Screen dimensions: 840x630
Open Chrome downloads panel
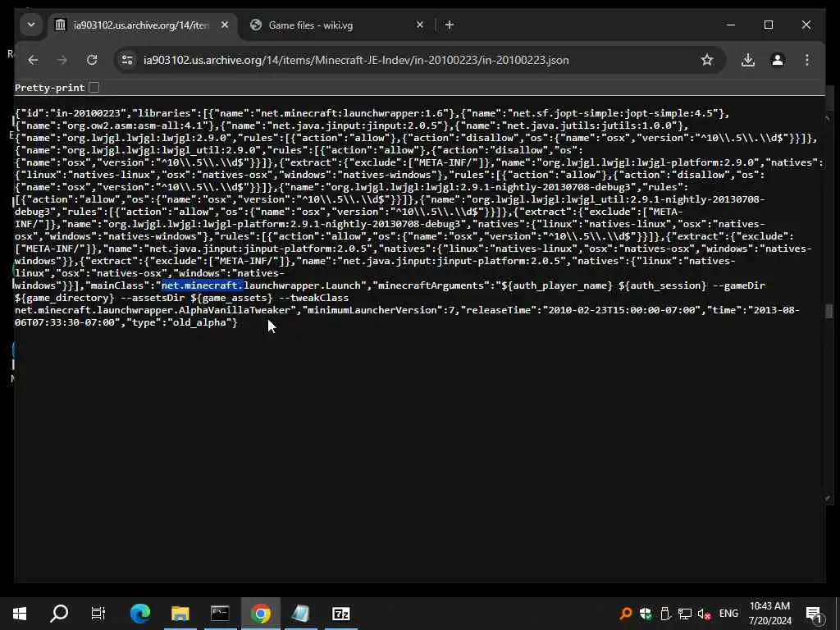[x=748, y=60]
